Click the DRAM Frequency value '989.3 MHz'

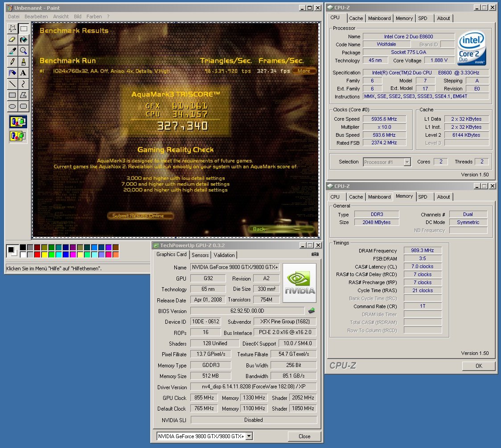tap(423, 251)
